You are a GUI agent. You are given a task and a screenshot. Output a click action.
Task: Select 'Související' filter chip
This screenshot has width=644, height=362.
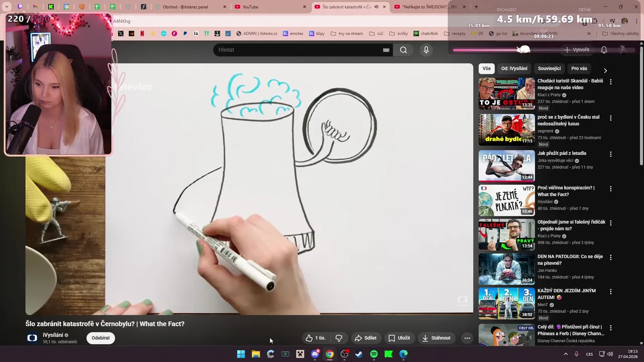[549, 68]
